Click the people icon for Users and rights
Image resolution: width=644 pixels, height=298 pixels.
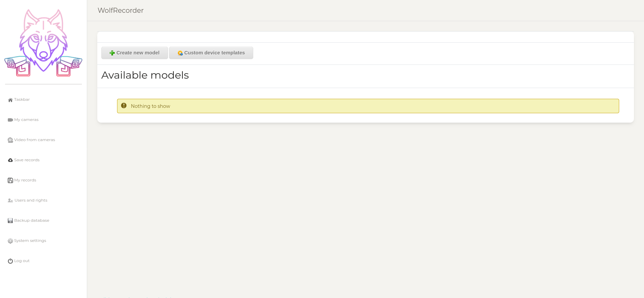(10, 201)
